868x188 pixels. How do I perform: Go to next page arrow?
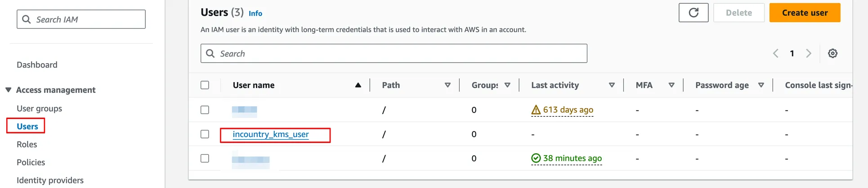pyautogui.click(x=808, y=53)
